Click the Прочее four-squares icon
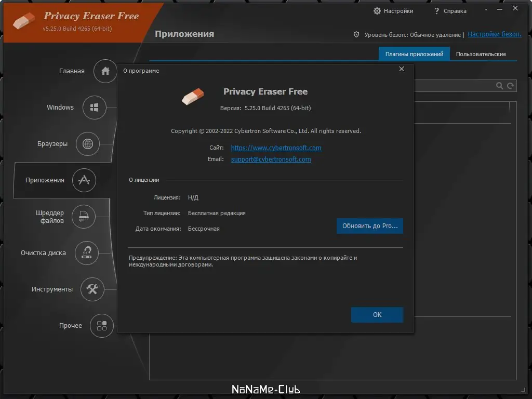Image resolution: width=532 pixels, height=399 pixels. click(x=102, y=326)
